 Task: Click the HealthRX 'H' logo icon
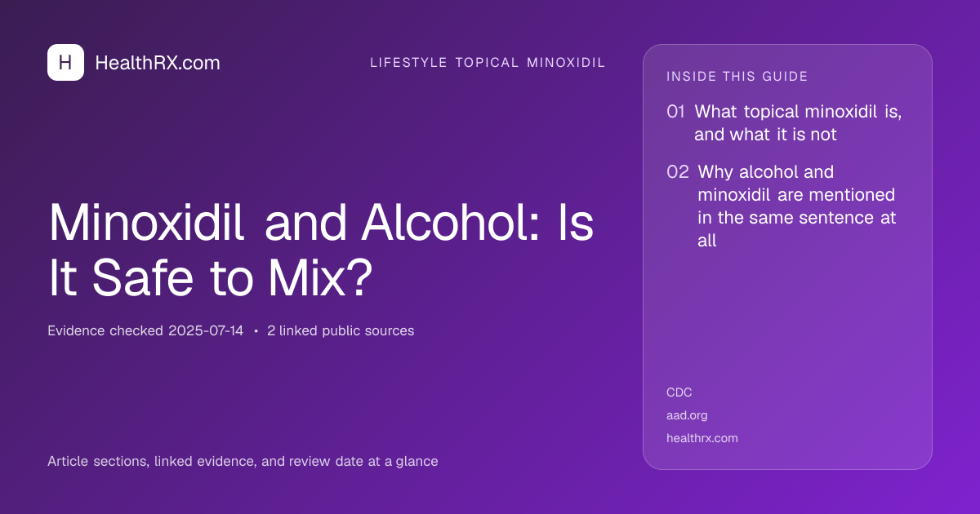[x=65, y=62]
